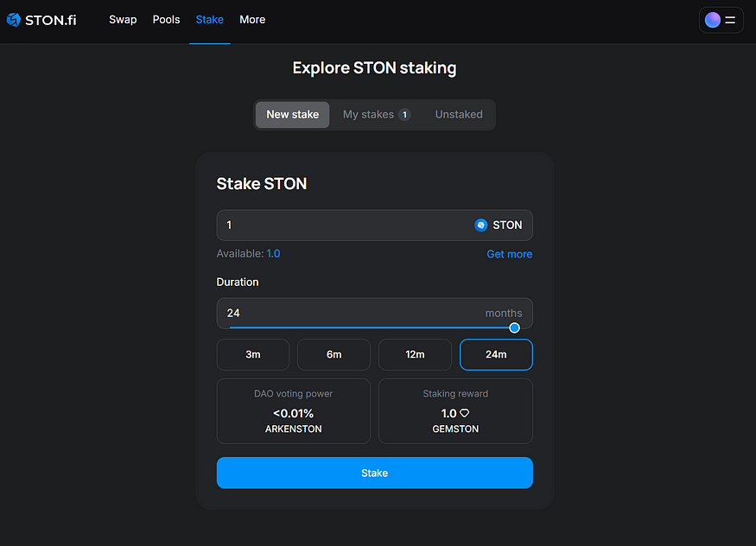Switch to the Unstaked tab
The width and height of the screenshot is (756, 546).
click(x=459, y=115)
